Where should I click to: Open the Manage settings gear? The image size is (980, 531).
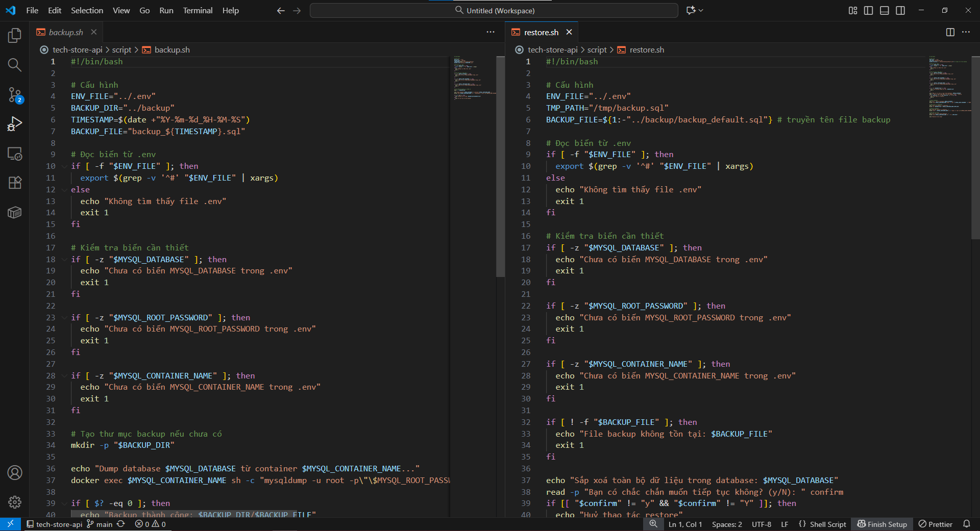(15, 502)
